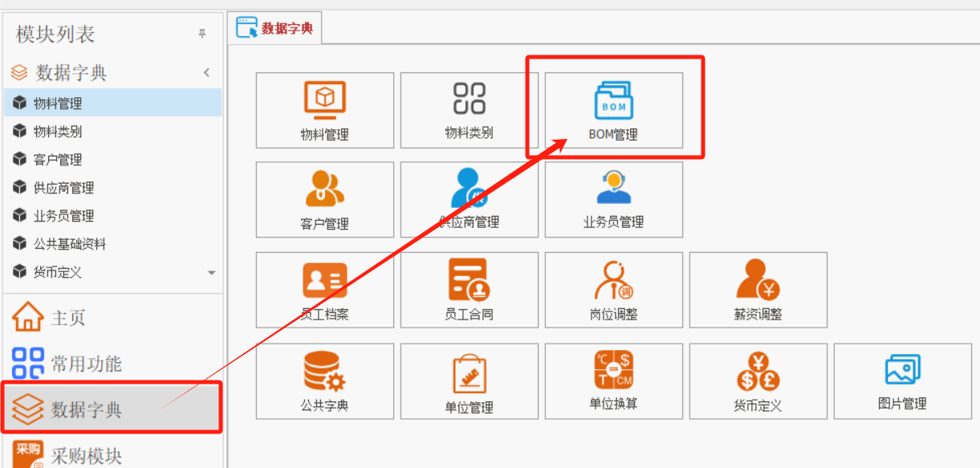980x468 pixels.
Task: Click the 图片管理 tile label
Action: (902, 403)
